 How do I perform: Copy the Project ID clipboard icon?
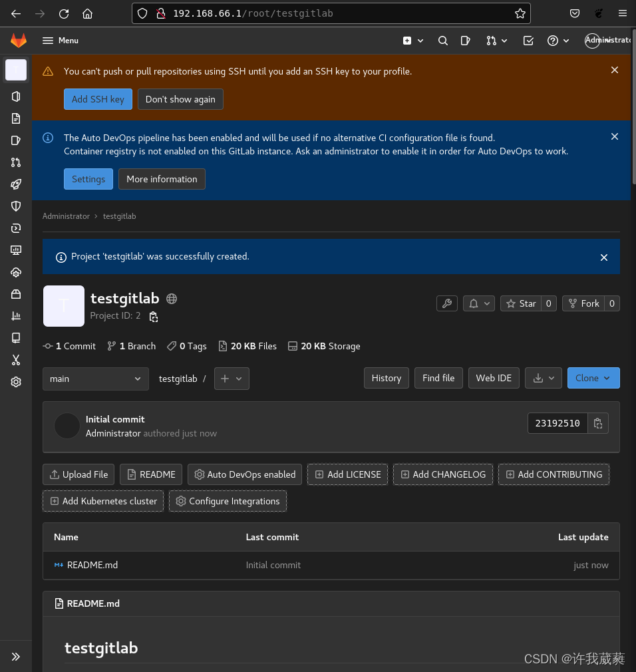[x=154, y=317]
